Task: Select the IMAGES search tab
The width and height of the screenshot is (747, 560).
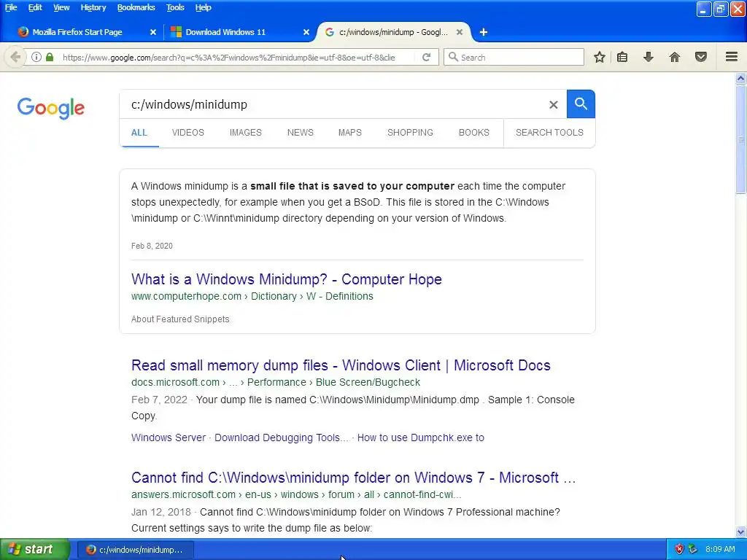Action: 245,133
